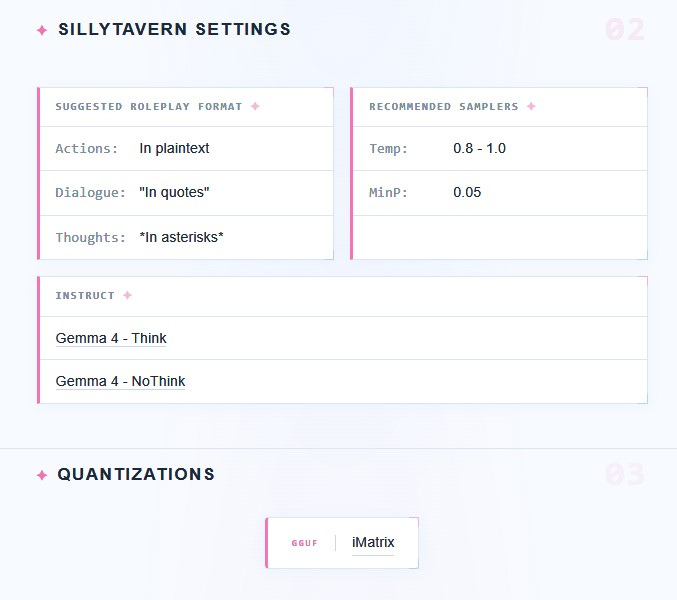Screen dimensions: 677x600
Task: Select the Quantizations heading text
Action: 136,474
